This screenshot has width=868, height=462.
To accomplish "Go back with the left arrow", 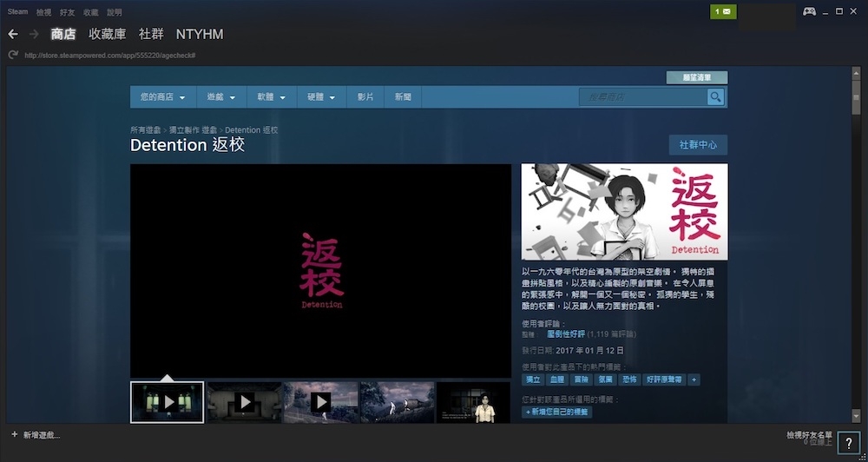I will (13, 35).
